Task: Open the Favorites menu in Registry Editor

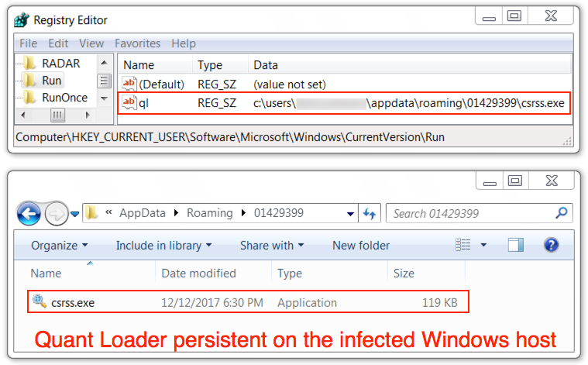Action: point(138,43)
